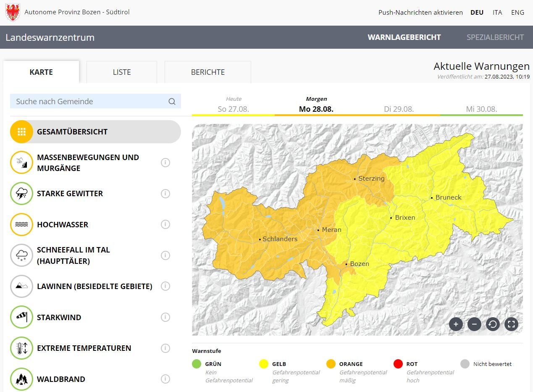Image resolution: width=533 pixels, height=392 pixels.
Task: Select the Hochwasser flood waves icon
Action: point(21,224)
